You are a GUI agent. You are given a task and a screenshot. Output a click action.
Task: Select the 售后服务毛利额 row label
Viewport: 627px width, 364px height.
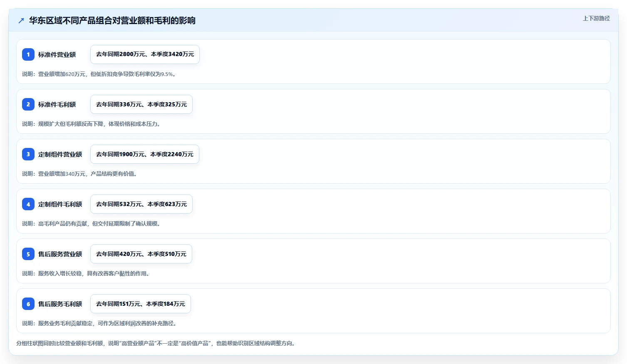point(60,304)
